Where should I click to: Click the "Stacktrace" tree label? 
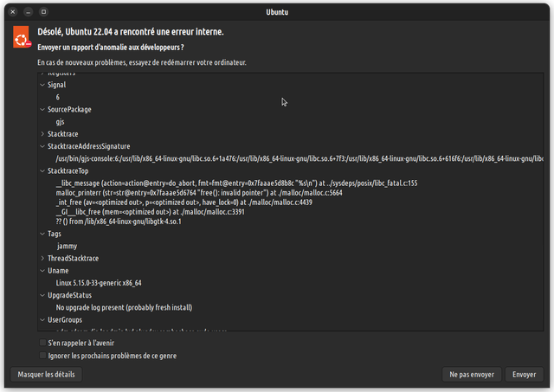[x=63, y=134]
